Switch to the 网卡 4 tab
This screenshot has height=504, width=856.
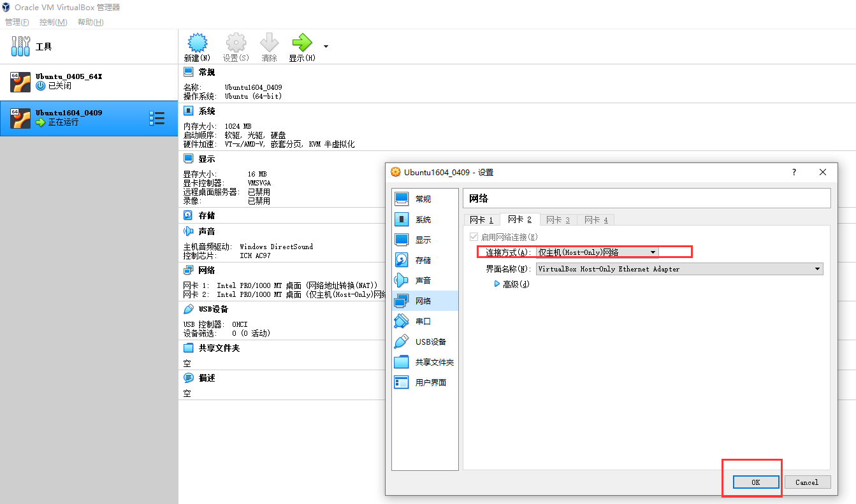[596, 220]
